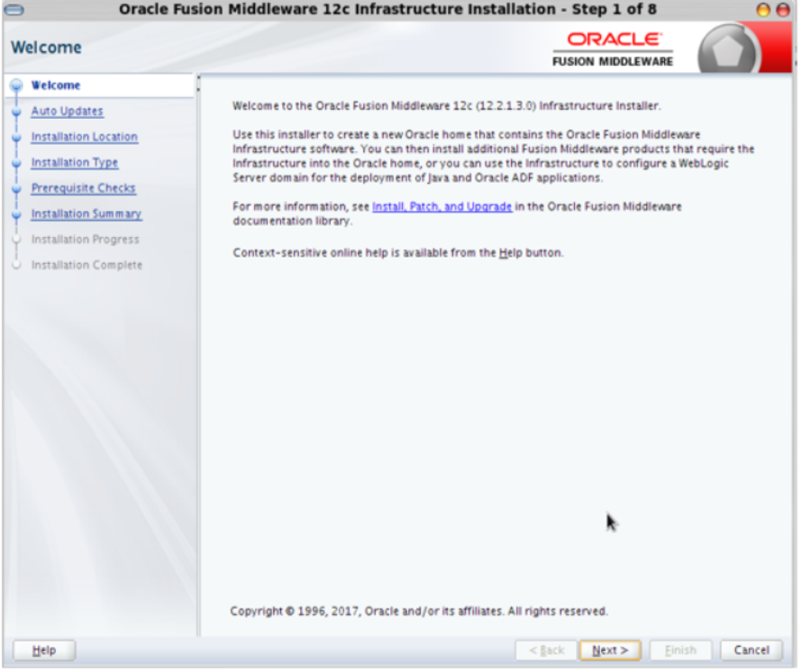Screen dimensions: 801x672
Task: Select the disabled Installation Complete step
Action: pos(86,265)
